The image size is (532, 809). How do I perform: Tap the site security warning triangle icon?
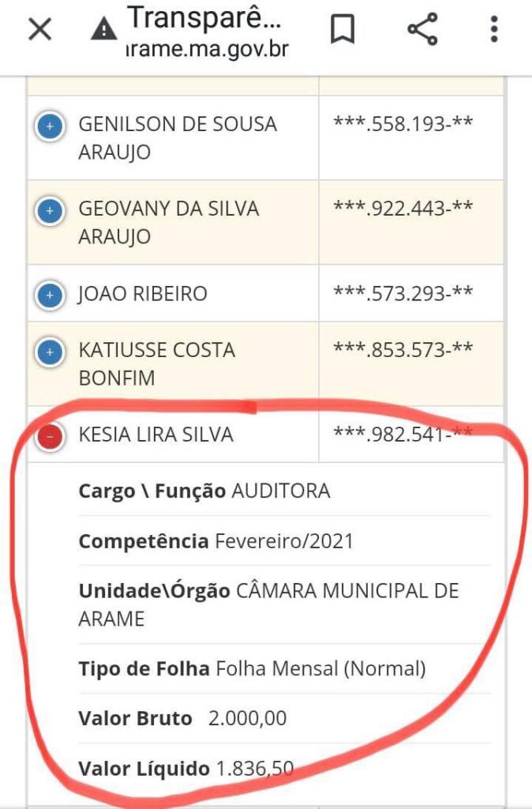[103, 30]
